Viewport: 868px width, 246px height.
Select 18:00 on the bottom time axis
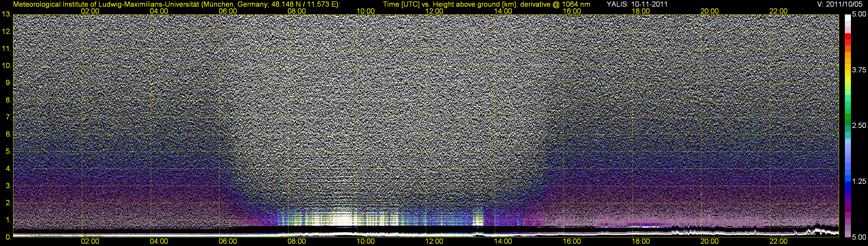pos(641,242)
